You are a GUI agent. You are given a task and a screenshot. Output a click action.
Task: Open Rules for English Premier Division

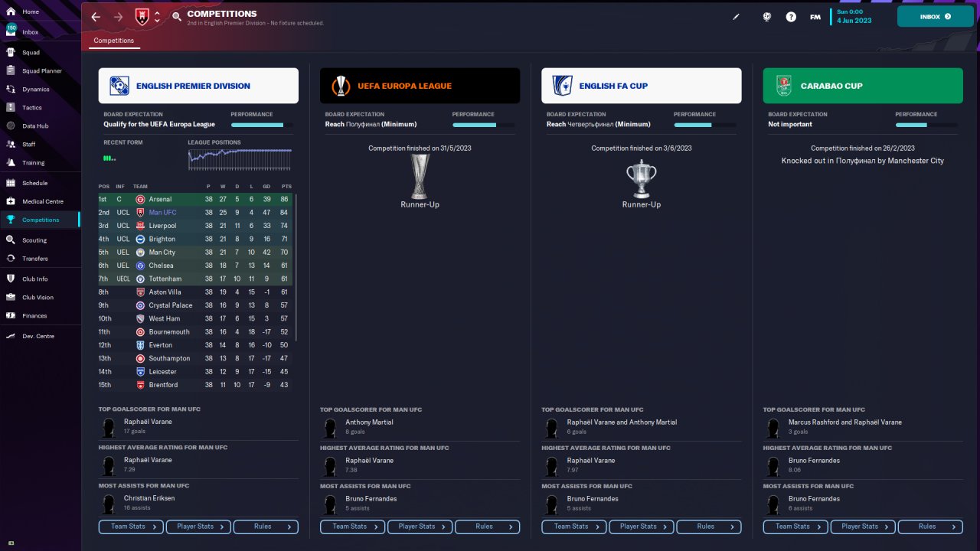pos(266,527)
